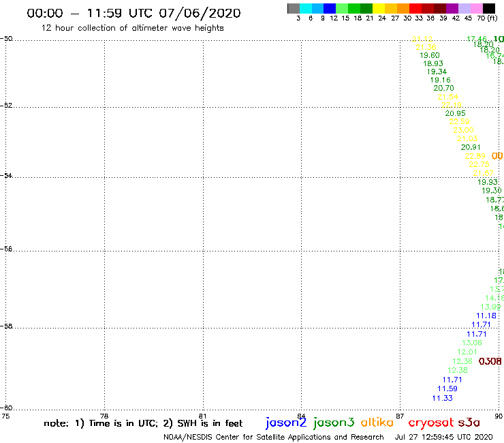Click the subtitle '12 hour collection of altimeter wave heights'
Viewport: 504px width, 443px height.
[132, 28]
